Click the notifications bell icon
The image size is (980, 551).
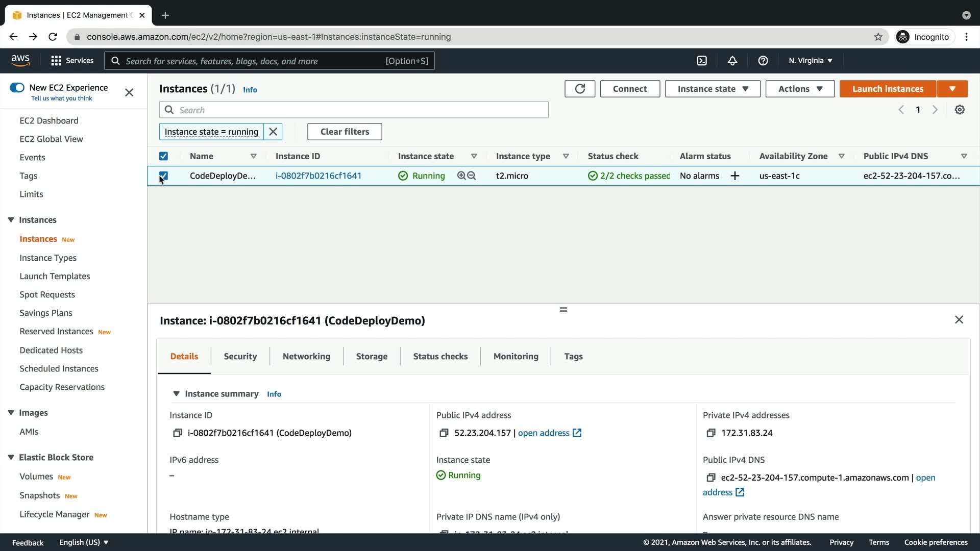click(x=732, y=61)
